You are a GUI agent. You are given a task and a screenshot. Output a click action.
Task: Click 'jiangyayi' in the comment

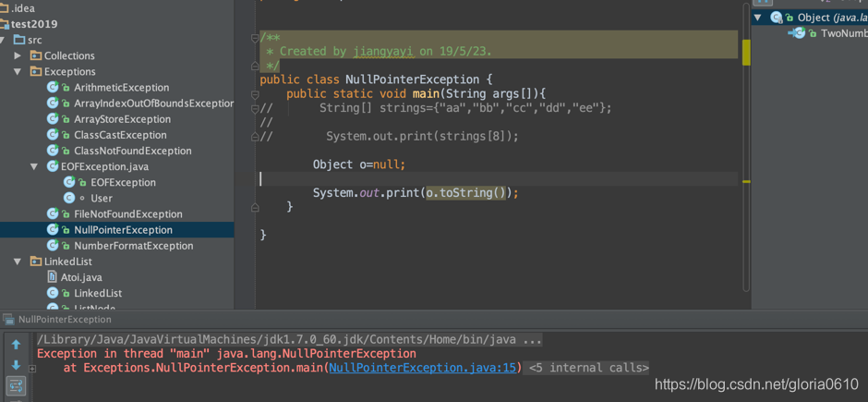pos(383,51)
